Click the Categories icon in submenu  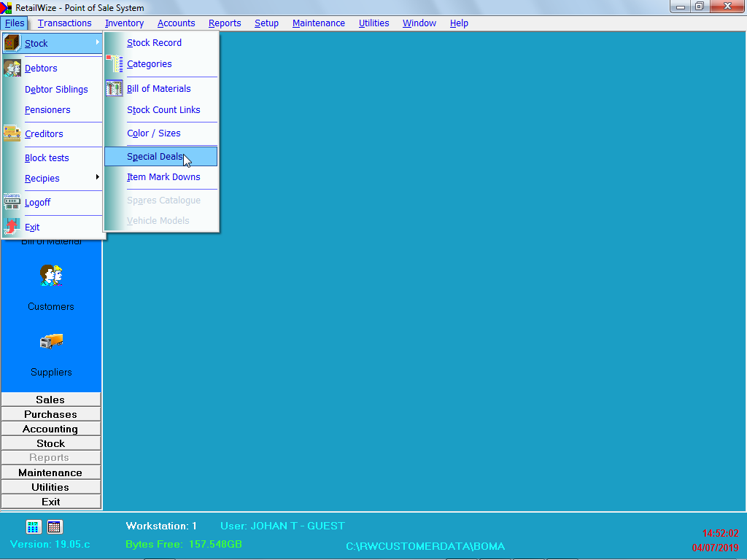pos(115,64)
